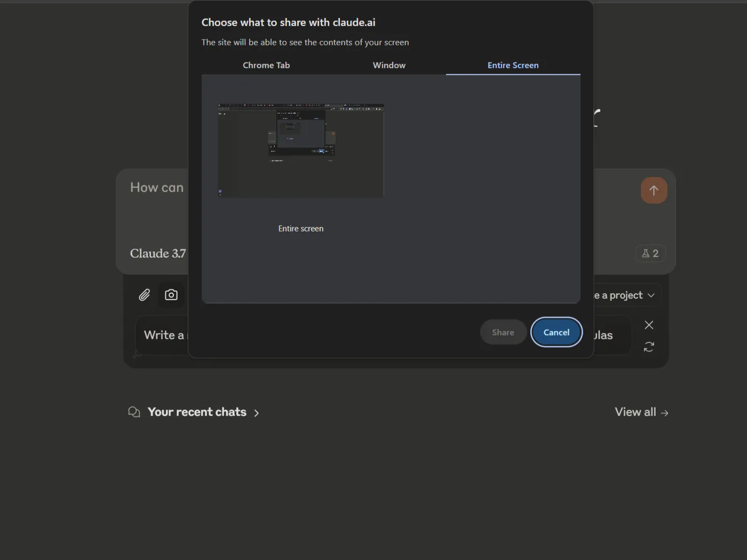This screenshot has width=747, height=560.
Task: Open the camera screenshot capture icon
Action: [171, 294]
